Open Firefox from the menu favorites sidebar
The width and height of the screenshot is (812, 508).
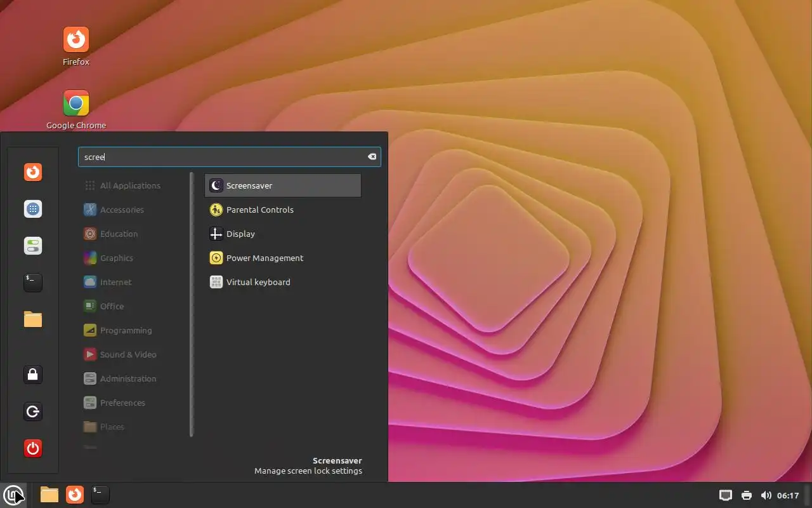33,172
